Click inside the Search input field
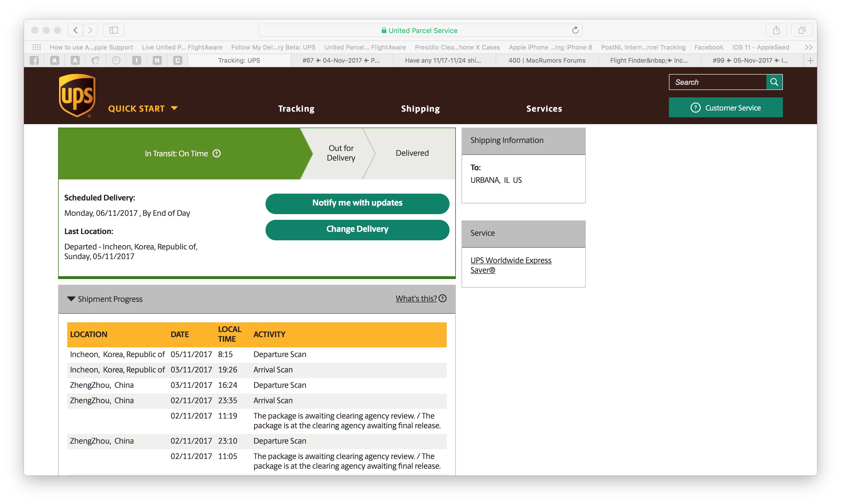Image resolution: width=841 pixels, height=504 pixels. click(717, 82)
